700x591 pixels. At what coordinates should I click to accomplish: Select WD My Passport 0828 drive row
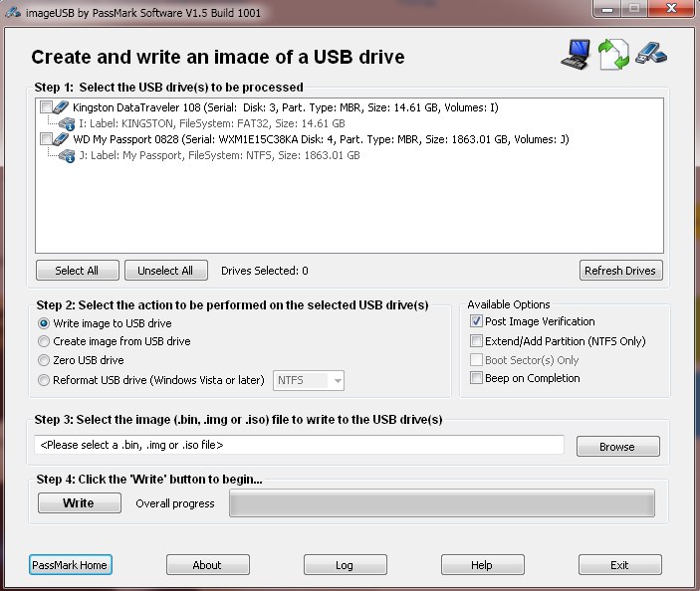tap(321, 139)
